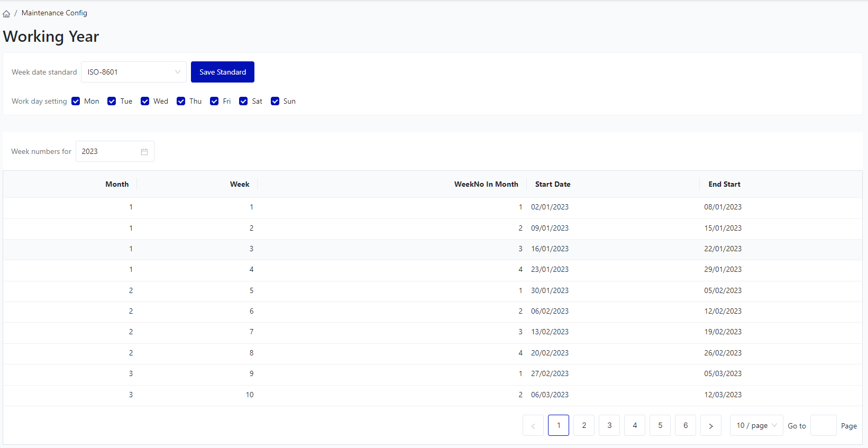Select page 4 in pagination
Screen dimensions: 868x448
(634, 426)
